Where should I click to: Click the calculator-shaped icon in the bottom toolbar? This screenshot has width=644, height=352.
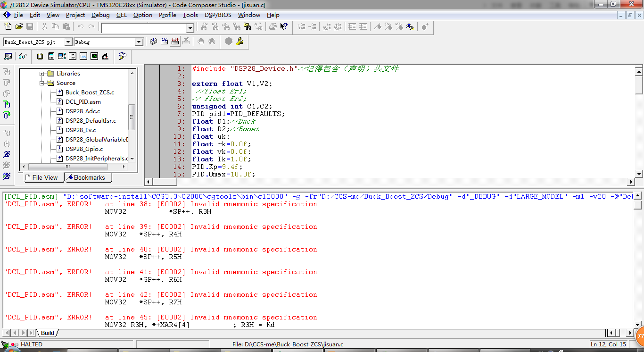51,56
